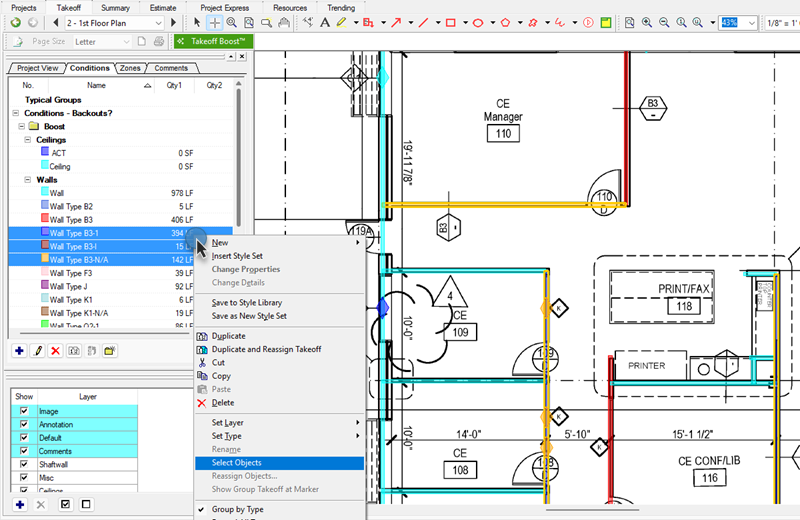
Task: Select the red rectangle drawing tool
Action: (450, 22)
